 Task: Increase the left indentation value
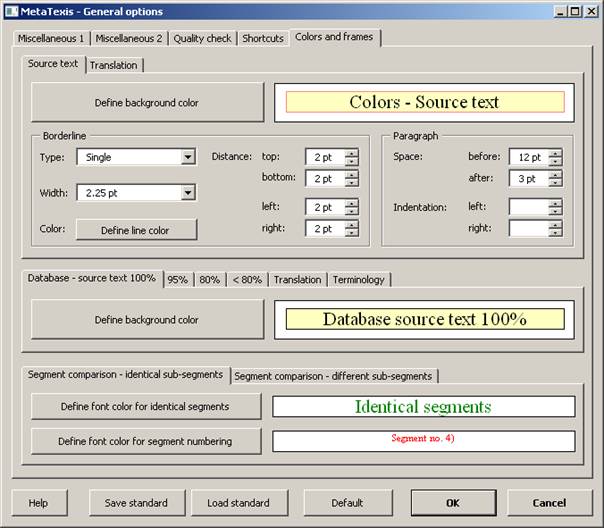555,203
